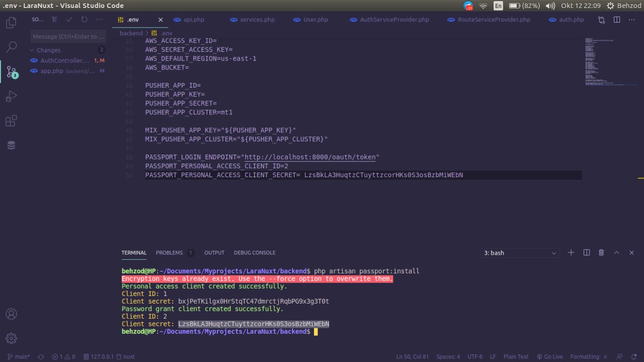Viewport: 644px width, 362px height.
Task: Open the Accounts menu icon
Action: pyautogui.click(x=11, y=314)
